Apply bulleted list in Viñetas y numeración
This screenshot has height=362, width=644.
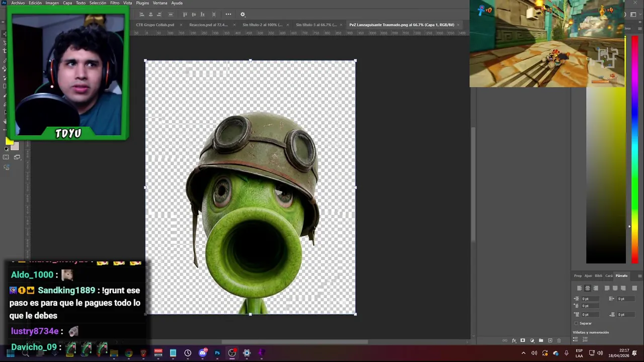coord(577,340)
